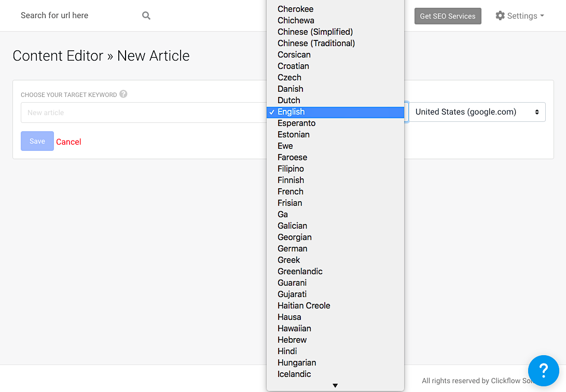Open the United States (google.com) dropdown
Image resolution: width=566 pixels, height=392 pixels.
pyautogui.click(x=477, y=112)
